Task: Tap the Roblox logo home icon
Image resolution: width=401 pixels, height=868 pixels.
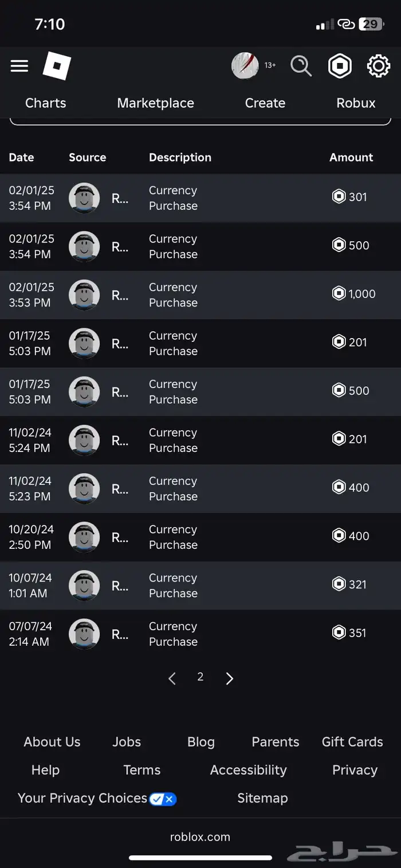Action: point(57,66)
